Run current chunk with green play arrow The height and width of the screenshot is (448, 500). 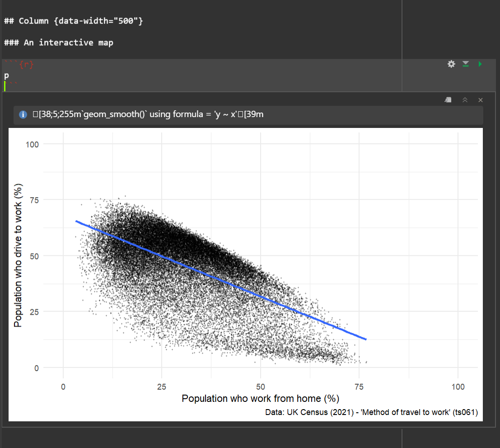point(480,64)
